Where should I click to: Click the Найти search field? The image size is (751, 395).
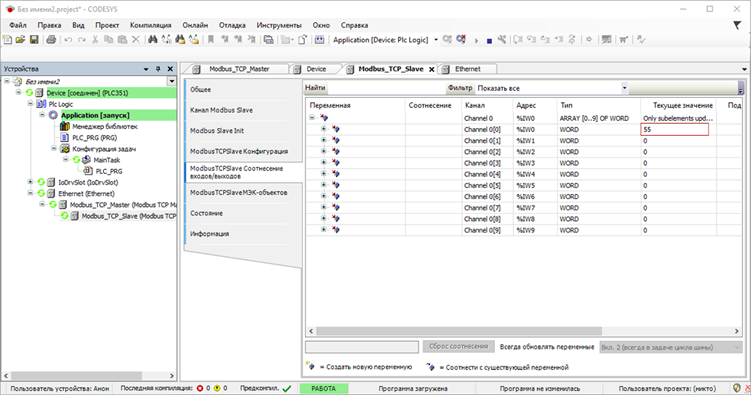point(386,88)
